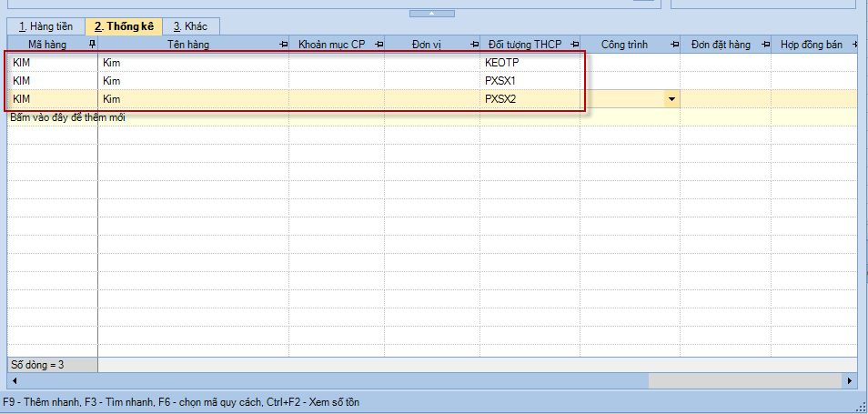The width and height of the screenshot is (868, 414).
Task: Click Tên hàng Kim in KEOTP row
Action: [193, 63]
